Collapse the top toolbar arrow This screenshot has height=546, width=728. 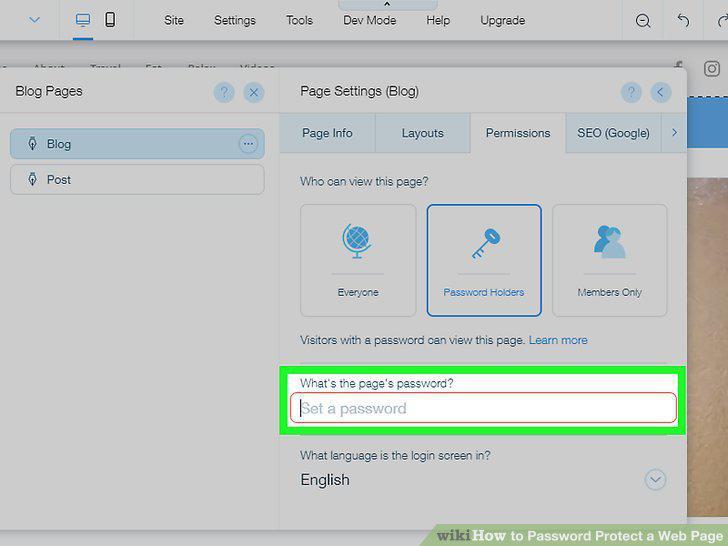click(387, 5)
